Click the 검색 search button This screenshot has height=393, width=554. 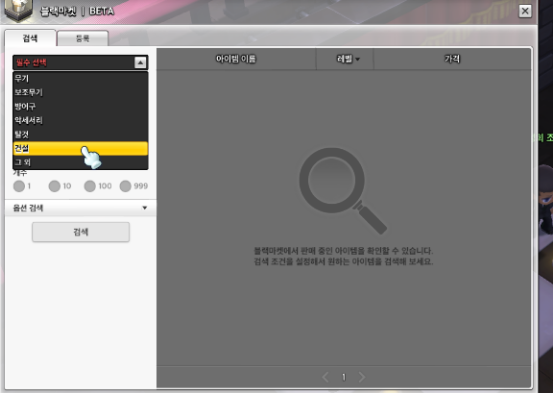(81, 232)
